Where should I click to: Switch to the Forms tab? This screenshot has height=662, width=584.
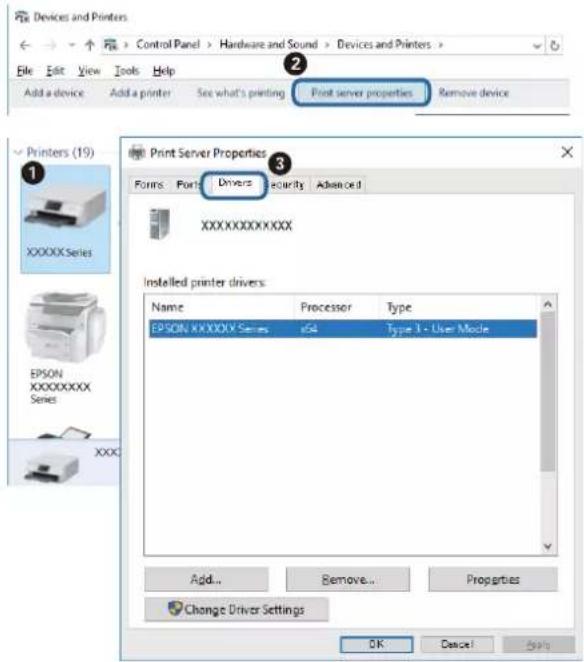pyautogui.click(x=149, y=184)
